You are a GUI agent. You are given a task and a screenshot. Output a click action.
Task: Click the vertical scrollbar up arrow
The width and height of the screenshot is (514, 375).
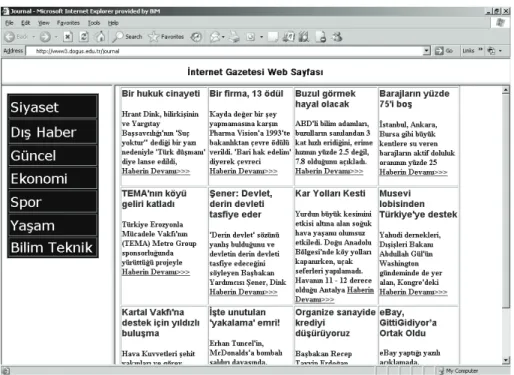pyautogui.click(x=506, y=90)
